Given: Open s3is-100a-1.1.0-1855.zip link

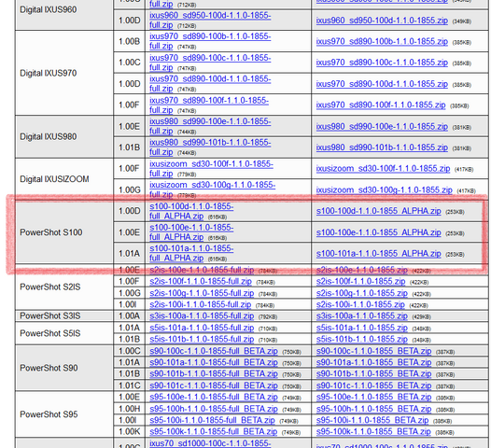Looking at the screenshot, I should coord(361,316).
